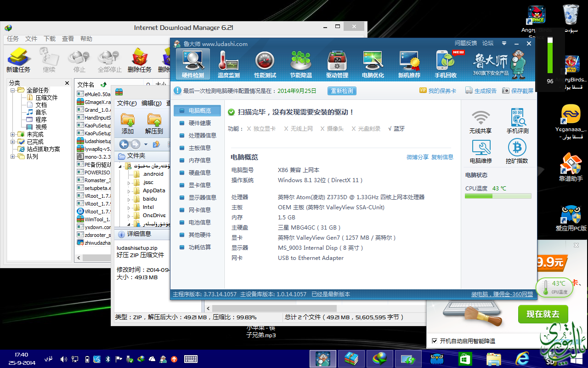This screenshot has width=588, height=368.
Task: Select 显卡信息 in Ludashi sidebar
Action: pyautogui.click(x=197, y=185)
